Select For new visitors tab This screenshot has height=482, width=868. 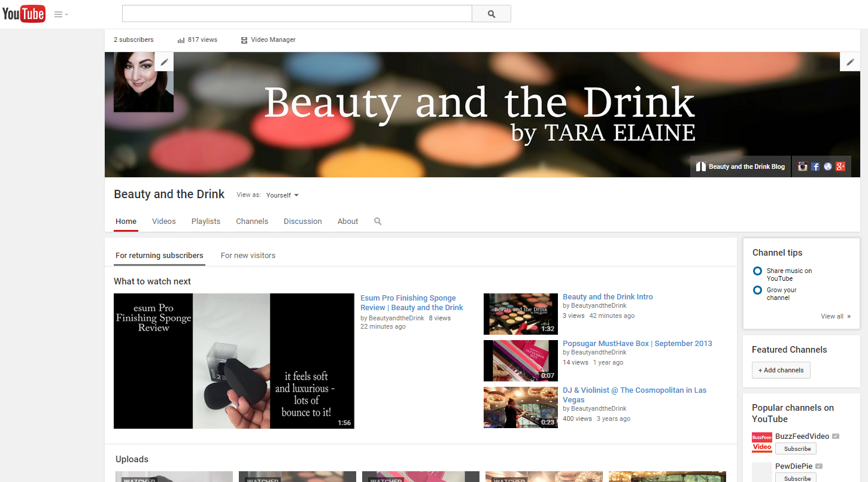248,256
